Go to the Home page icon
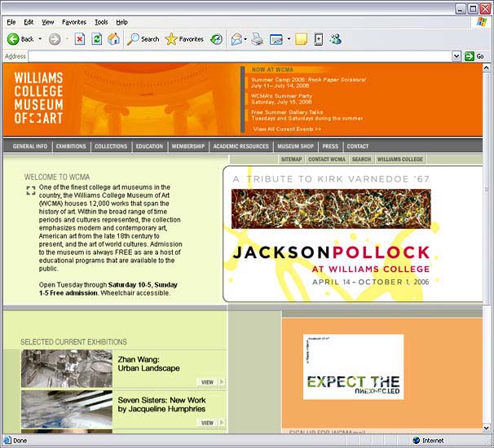The width and height of the screenshot is (494, 448). (x=114, y=39)
